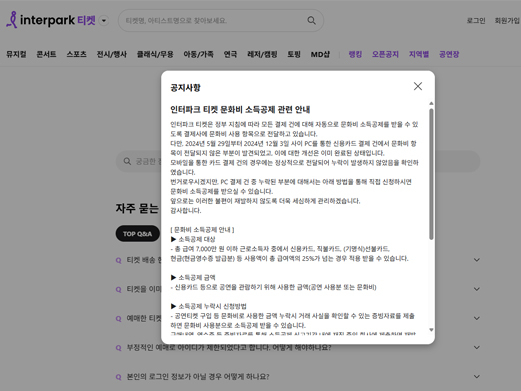Go to 지역별 page

pos(419,54)
